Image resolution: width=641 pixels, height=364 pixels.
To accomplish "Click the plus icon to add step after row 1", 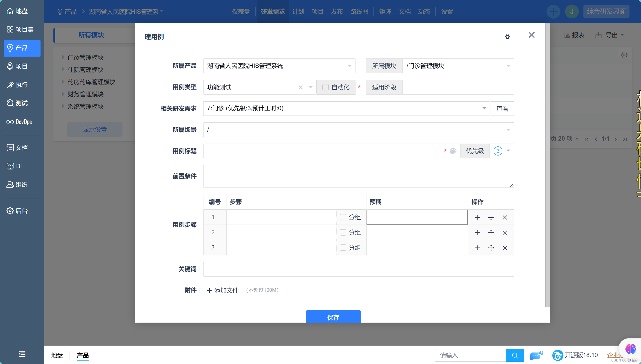I will point(477,217).
